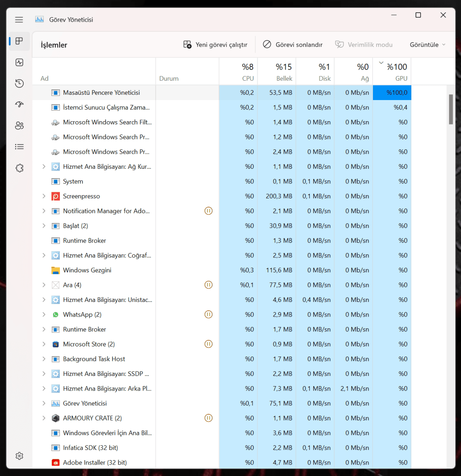
Task: Sort processes by CPU column
Action: (238, 71)
